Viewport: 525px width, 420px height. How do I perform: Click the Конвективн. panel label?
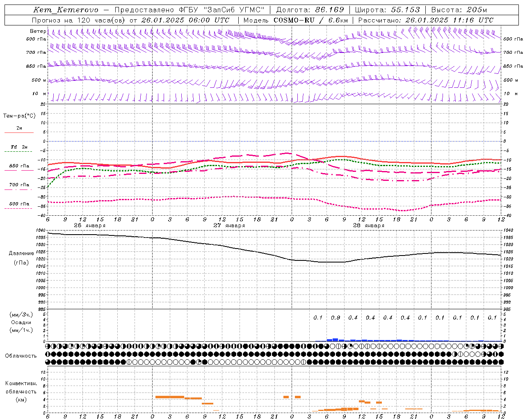tap(21, 383)
